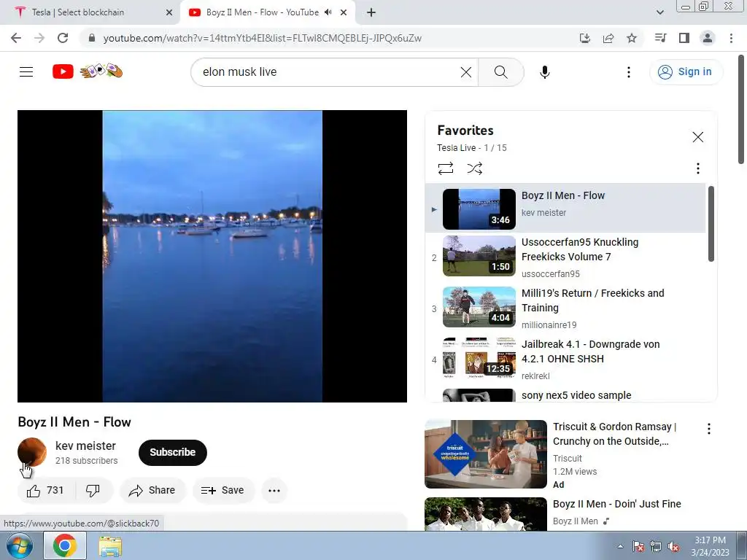Open taskbar clock and date
This screenshot has width=747, height=560.
pos(710,546)
